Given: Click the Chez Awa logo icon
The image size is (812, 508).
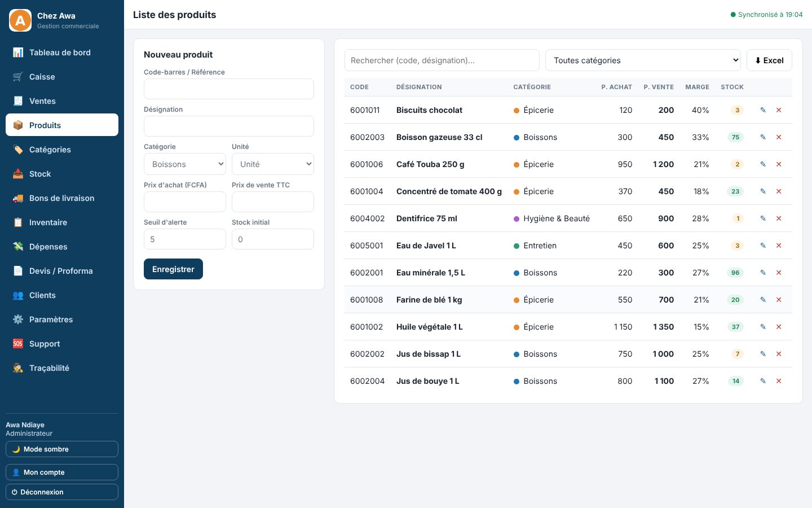Looking at the screenshot, I should pyautogui.click(x=20, y=20).
